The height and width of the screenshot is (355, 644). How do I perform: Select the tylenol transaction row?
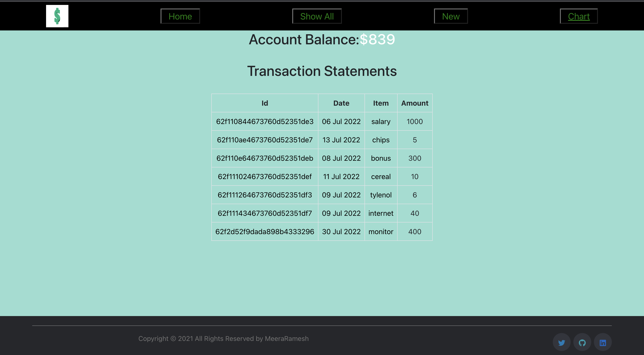pyautogui.click(x=322, y=195)
